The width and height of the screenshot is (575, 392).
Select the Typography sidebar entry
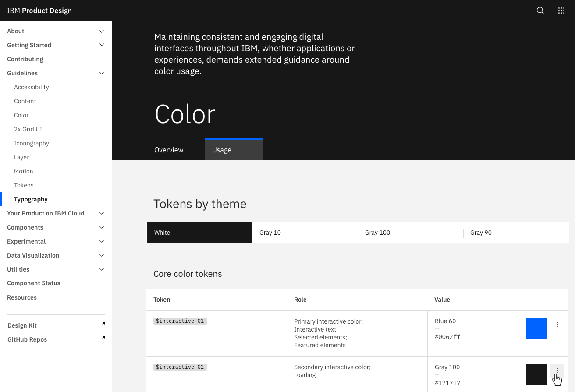[x=31, y=199]
